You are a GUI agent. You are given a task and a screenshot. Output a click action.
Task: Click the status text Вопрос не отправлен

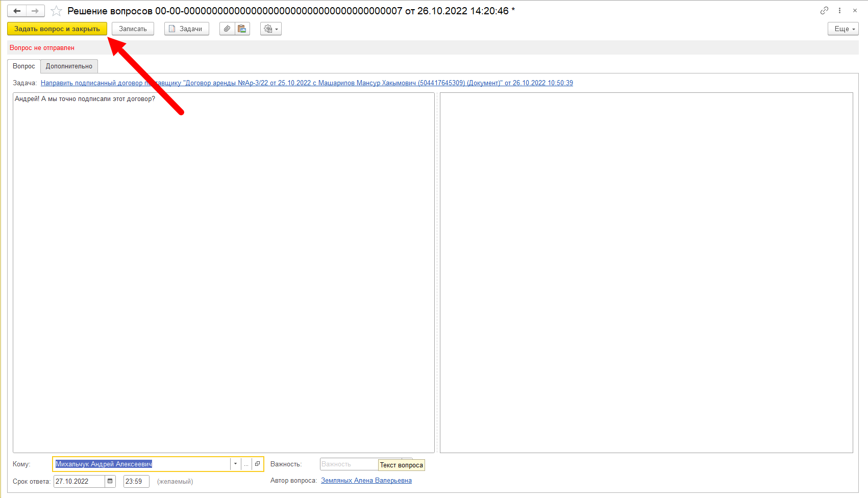click(42, 47)
